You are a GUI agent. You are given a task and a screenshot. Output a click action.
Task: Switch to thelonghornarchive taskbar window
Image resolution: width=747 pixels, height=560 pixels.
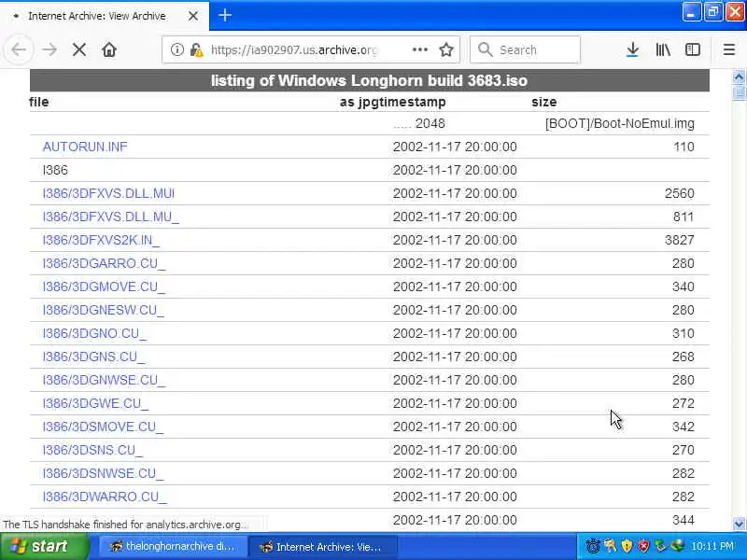(x=173, y=546)
